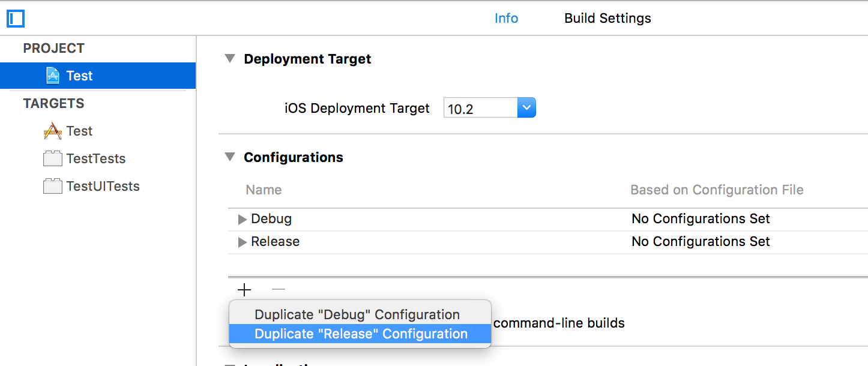Image resolution: width=868 pixels, height=366 pixels.
Task: Select the Release row in Configurations list
Action: (x=276, y=241)
